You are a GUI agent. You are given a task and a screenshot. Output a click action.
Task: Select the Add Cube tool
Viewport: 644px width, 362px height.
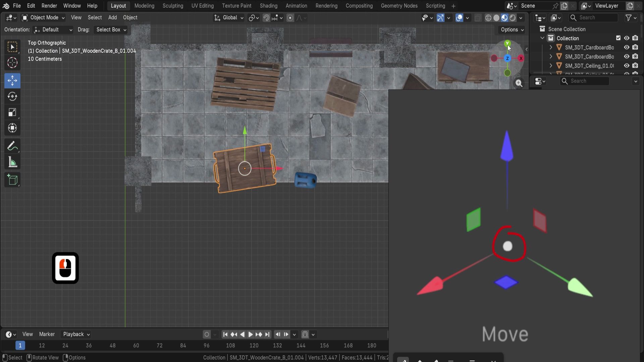pyautogui.click(x=12, y=180)
